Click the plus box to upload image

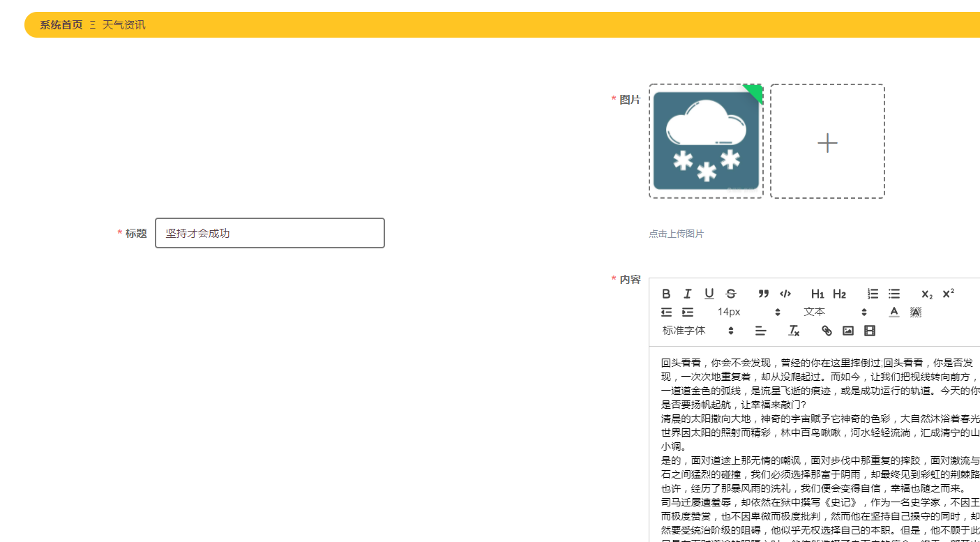click(827, 142)
